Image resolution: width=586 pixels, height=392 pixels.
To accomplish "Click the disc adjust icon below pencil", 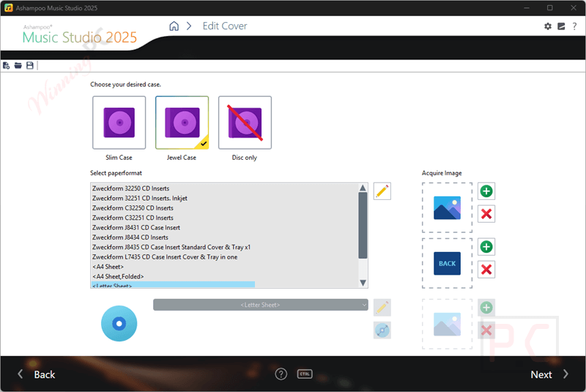I will (x=382, y=330).
